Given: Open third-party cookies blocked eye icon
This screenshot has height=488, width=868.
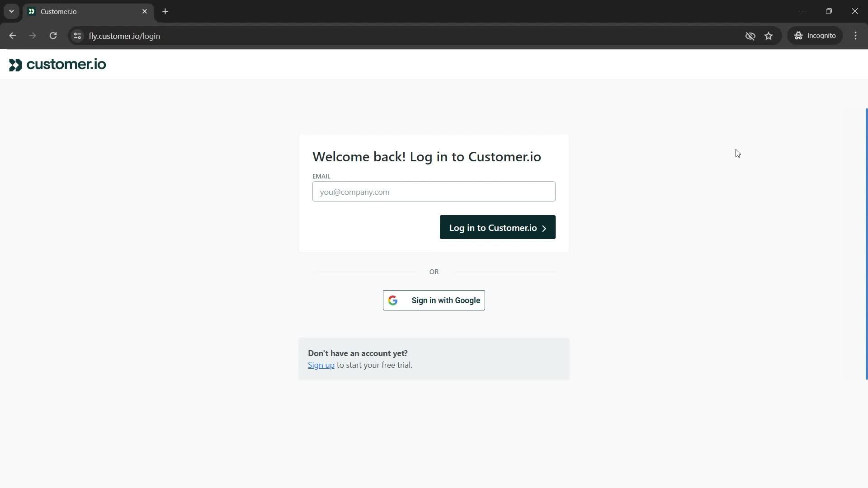Looking at the screenshot, I should [750, 36].
